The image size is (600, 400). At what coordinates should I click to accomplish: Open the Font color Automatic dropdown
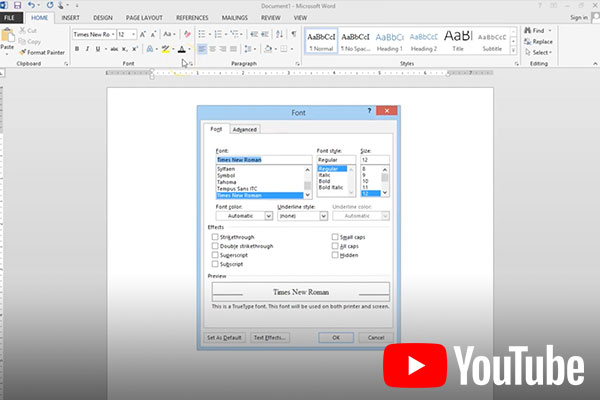click(x=269, y=216)
